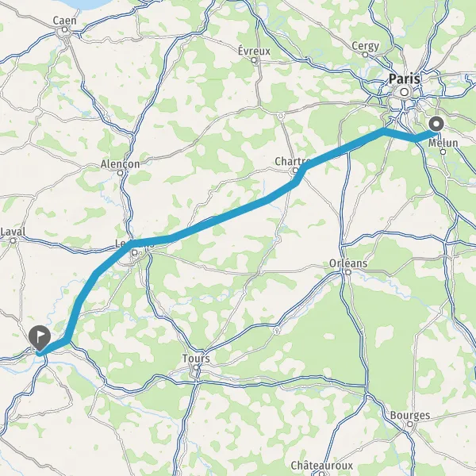Screen dimensions: 476x476
Task: Click the Melun city marker dot
Action: coord(443,152)
